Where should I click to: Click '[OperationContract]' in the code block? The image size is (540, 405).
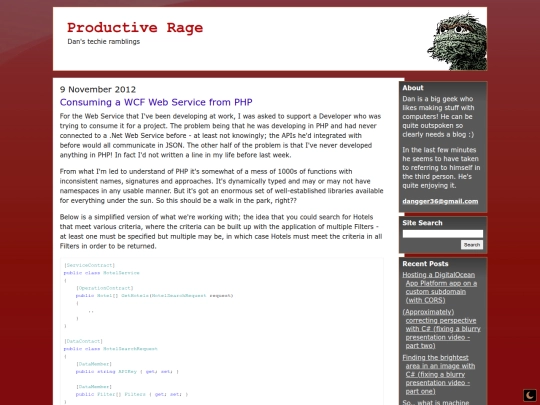coord(105,288)
